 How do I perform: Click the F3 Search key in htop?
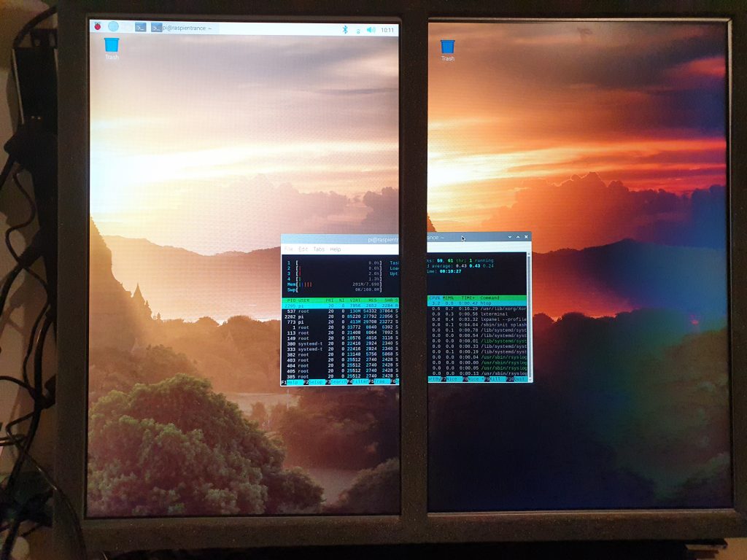click(337, 382)
